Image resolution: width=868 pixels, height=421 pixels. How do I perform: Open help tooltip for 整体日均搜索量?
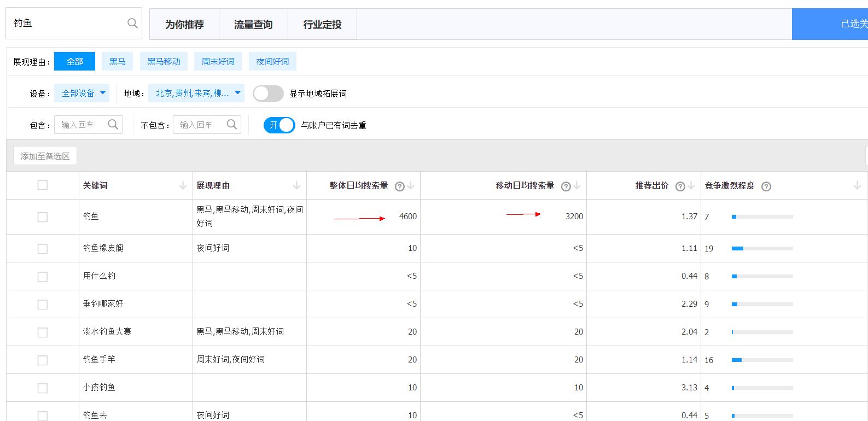pyautogui.click(x=400, y=186)
